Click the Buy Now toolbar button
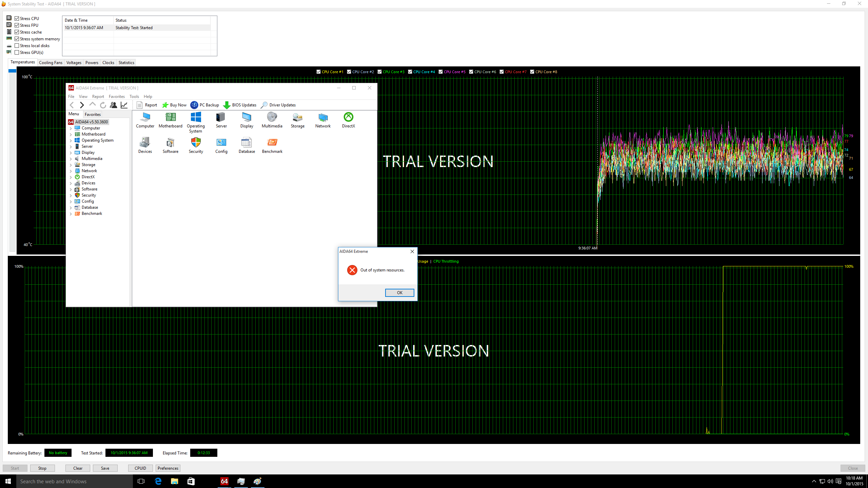The width and height of the screenshot is (868, 488). click(x=174, y=105)
